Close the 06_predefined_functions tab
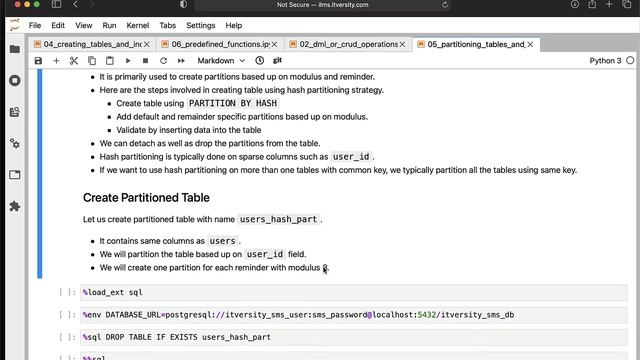This screenshot has height=360, width=640. point(274,44)
